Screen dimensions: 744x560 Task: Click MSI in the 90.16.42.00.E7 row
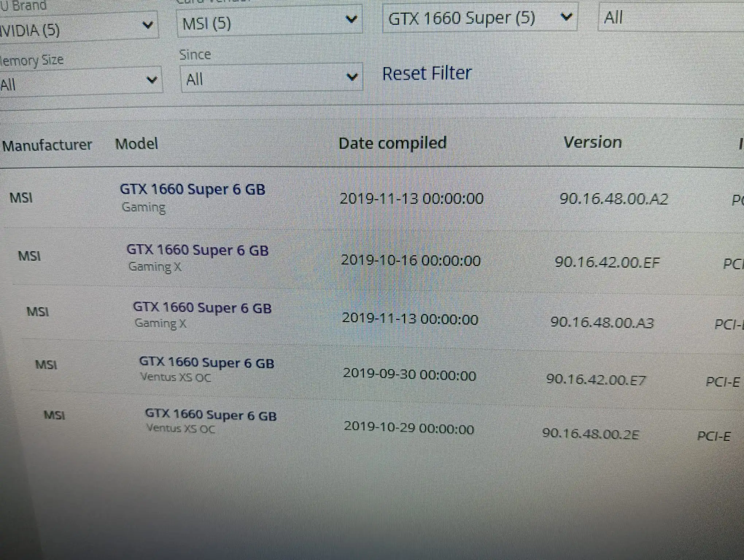46,365
